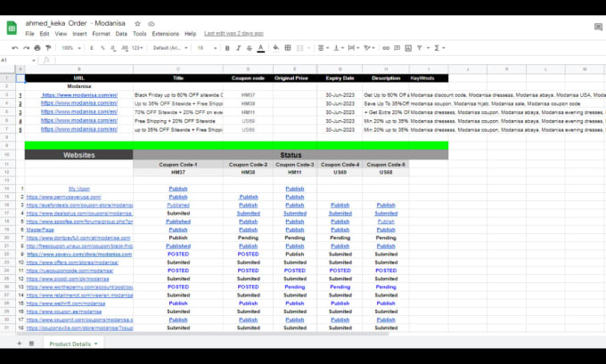Print the spreadsheet using printer icon
Image resolution: width=606 pixels, height=364 pixels.
click(x=37, y=48)
